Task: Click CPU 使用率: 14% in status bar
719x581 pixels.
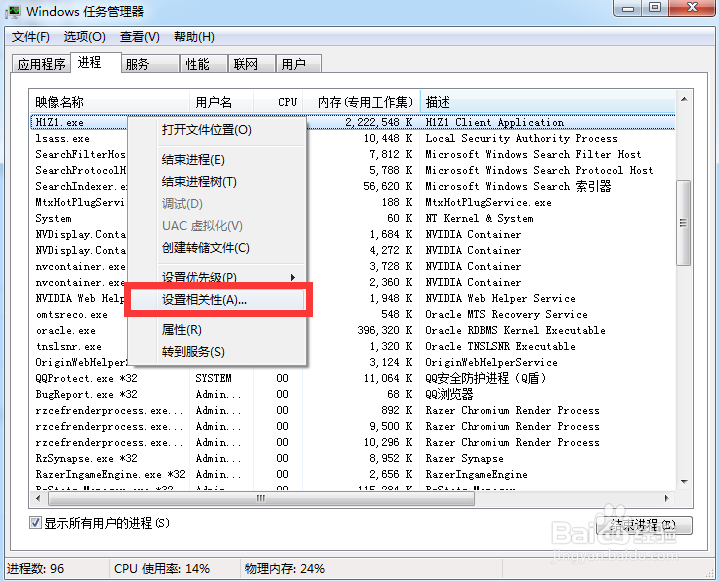Action: coord(162,569)
